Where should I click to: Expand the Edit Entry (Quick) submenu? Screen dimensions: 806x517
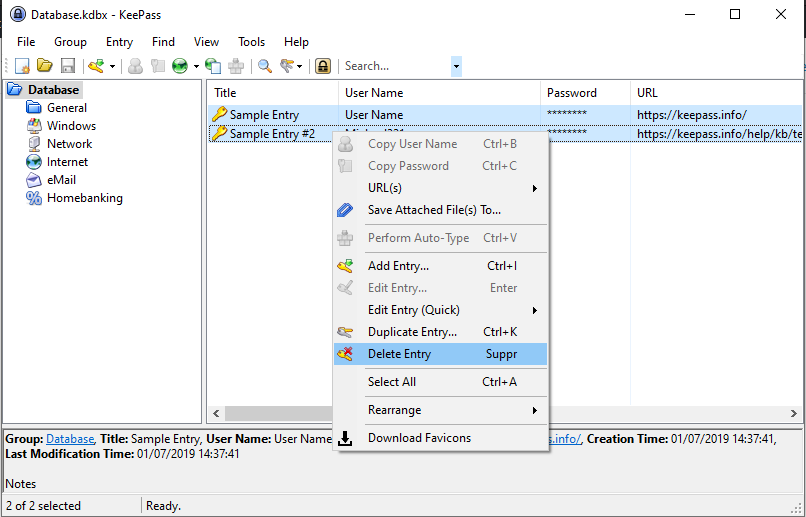pyautogui.click(x=441, y=310)
